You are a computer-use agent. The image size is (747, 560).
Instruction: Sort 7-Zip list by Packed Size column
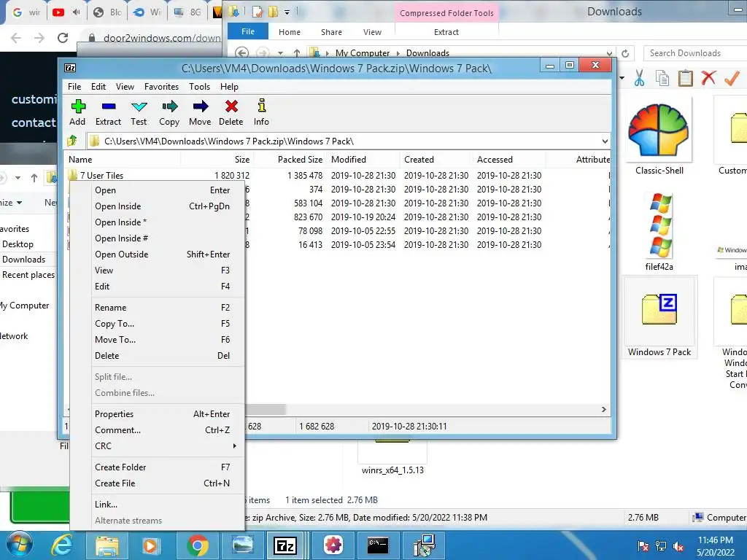pos(289,160)
